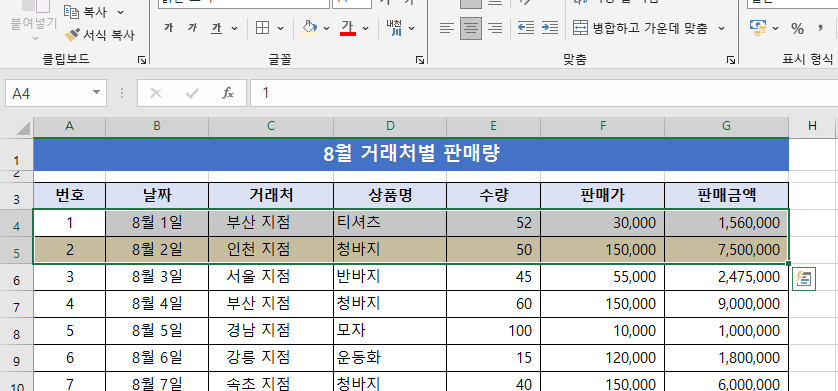Screen dimensions: 838x391
Task: Click the 판매금액 header cell
Action: (726, 196)
